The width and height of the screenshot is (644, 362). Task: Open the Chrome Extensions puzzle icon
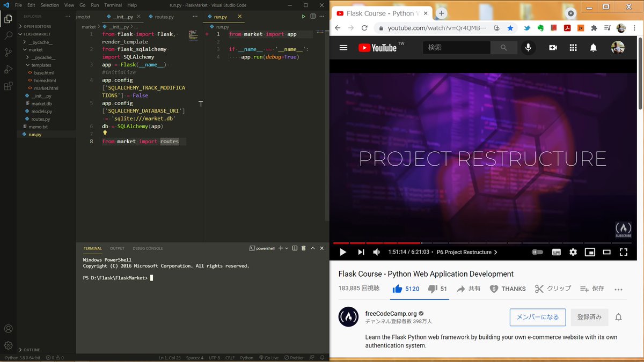coord(594,28)
